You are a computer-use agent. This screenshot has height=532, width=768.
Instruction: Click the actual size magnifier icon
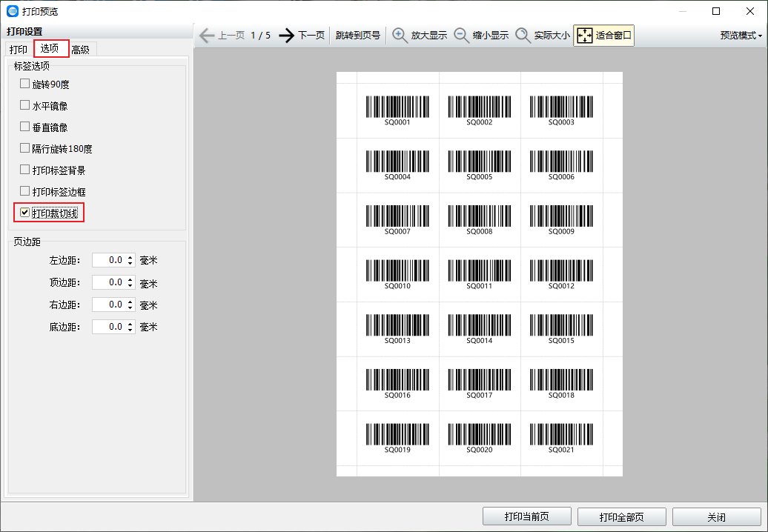pos(523,36)
